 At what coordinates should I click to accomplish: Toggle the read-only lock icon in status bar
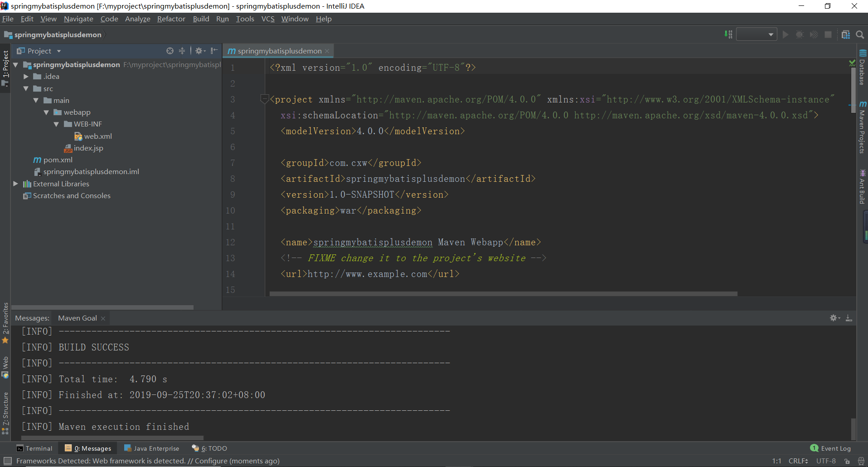pos(847,461)
